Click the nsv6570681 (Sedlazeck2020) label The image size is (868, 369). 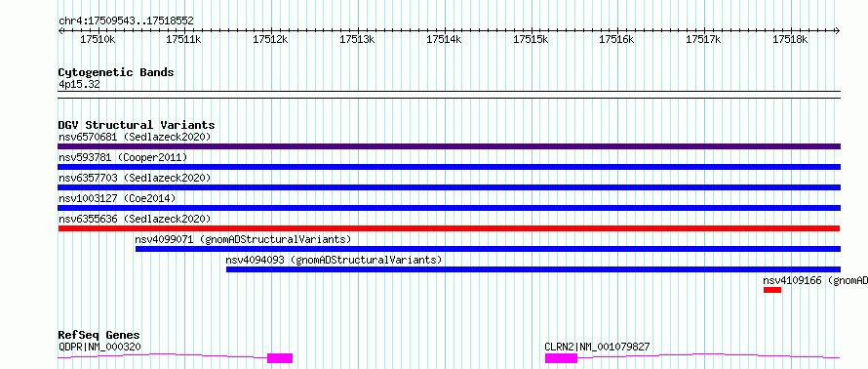(135, 137)
